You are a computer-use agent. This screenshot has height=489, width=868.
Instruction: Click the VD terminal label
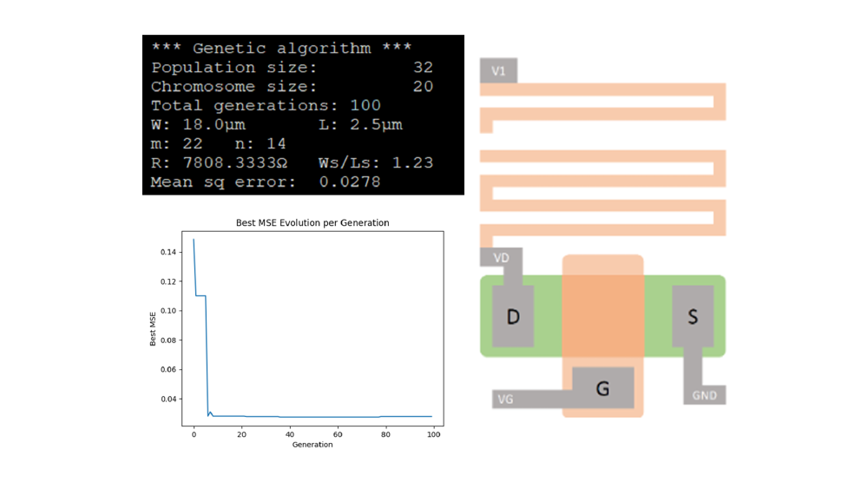(501, 257)
